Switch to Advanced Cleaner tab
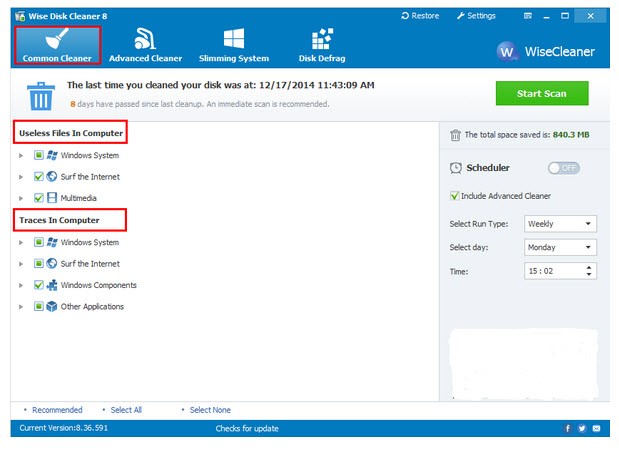 tap(145, 45)
